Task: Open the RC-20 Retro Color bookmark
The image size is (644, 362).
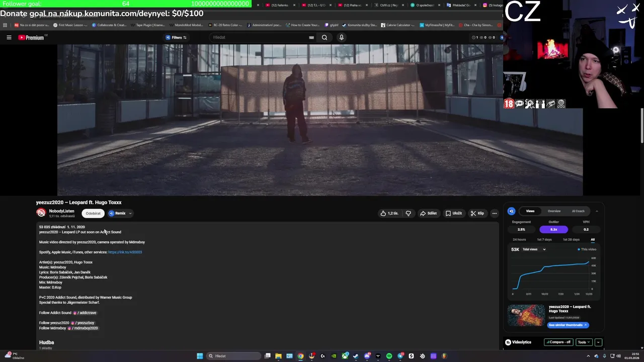Action: pyautogui.click(x=225, y=25)
